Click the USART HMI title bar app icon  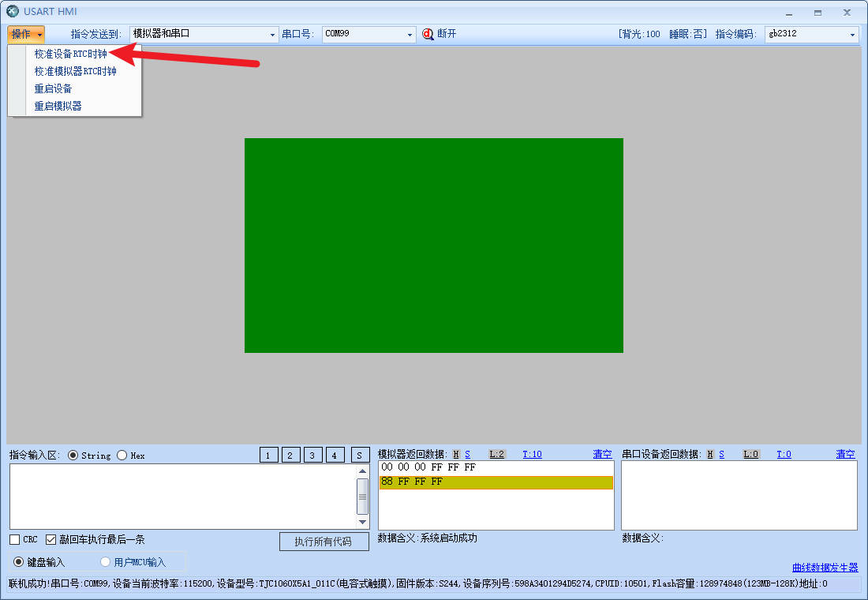click(x=12, y=12)
